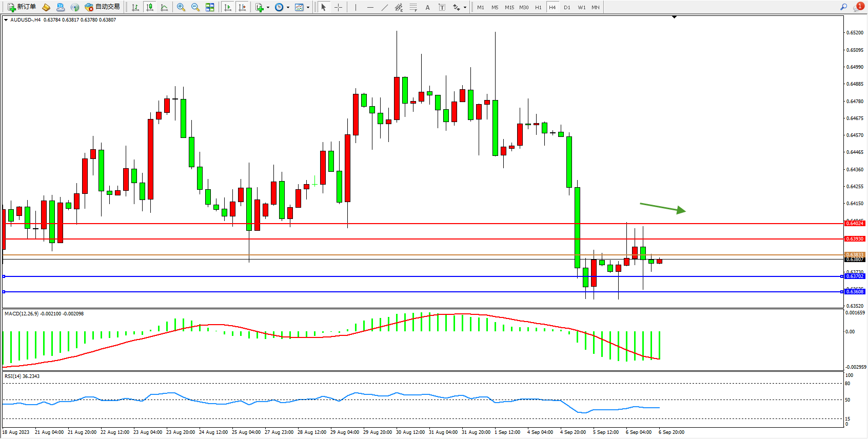Toggle AutoTrading (自动交易) button
The height and width of the screenshot is (439, 868).
pos(103,7)
